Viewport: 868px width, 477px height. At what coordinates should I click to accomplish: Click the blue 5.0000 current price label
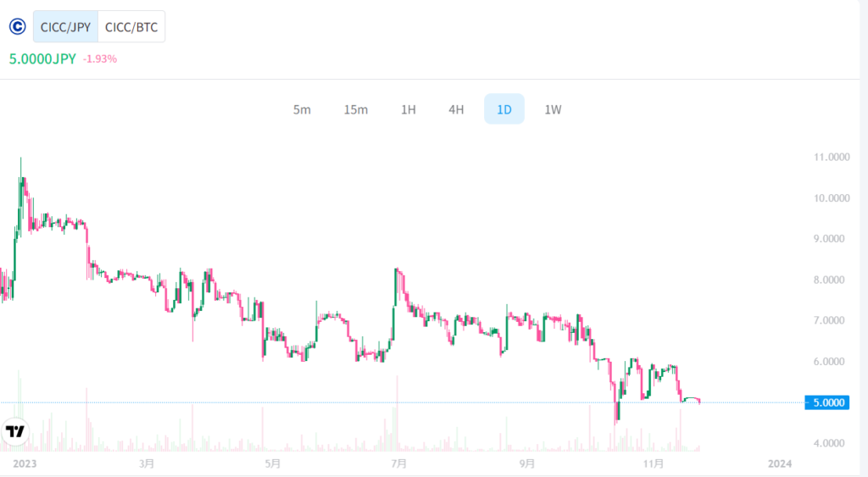827,402
